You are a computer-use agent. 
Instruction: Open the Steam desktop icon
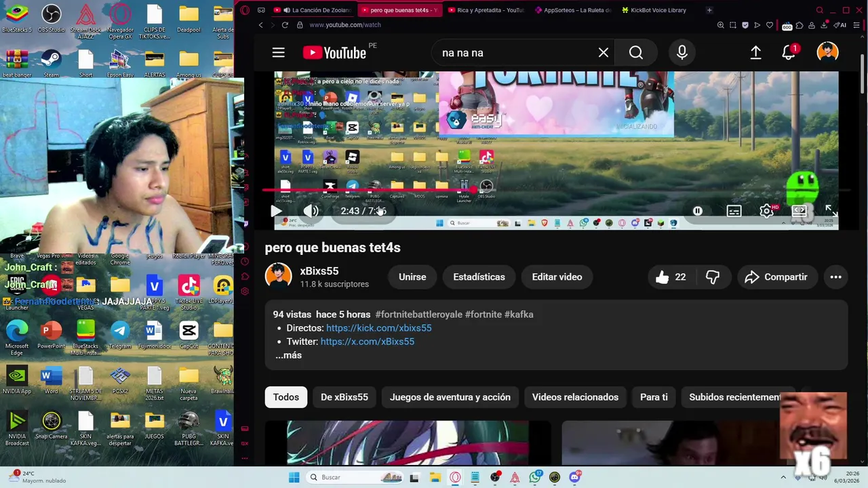pyautogui.click(x=51, y=63)
